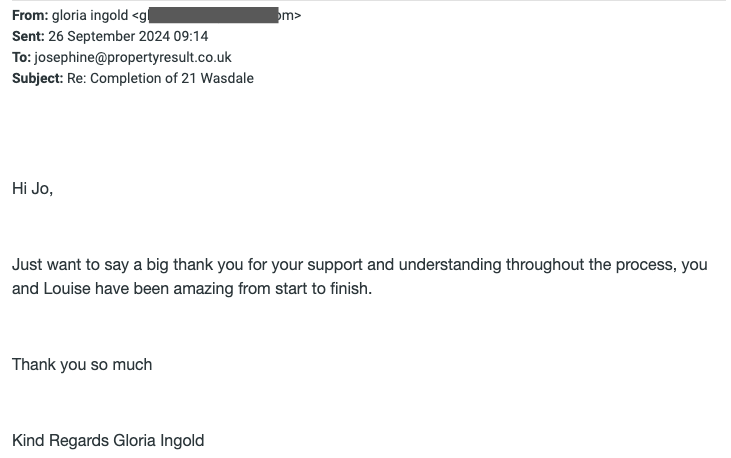
Task: Select the date 26 September 2024
Action: 109,36
